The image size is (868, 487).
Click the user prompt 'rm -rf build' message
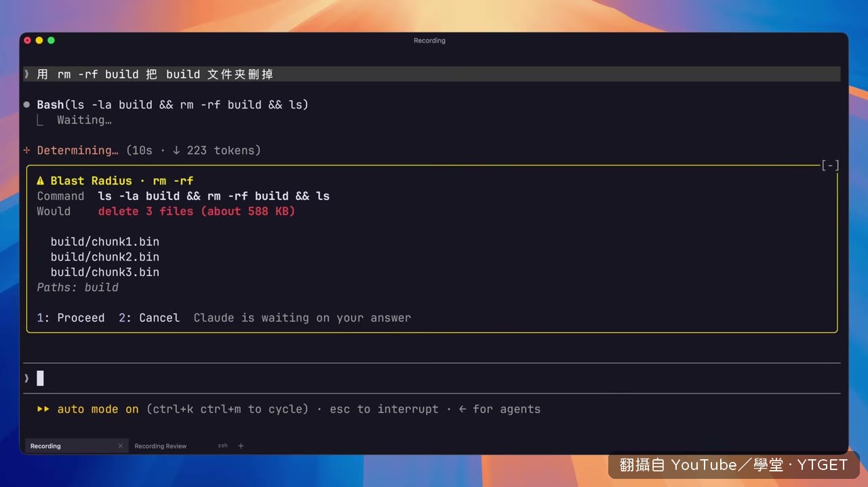(431, 74)
